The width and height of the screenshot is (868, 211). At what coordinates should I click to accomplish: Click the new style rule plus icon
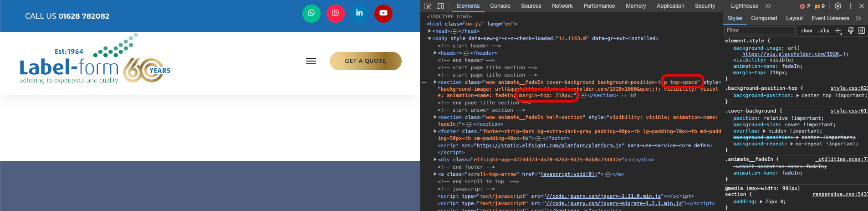coord(838,31)
